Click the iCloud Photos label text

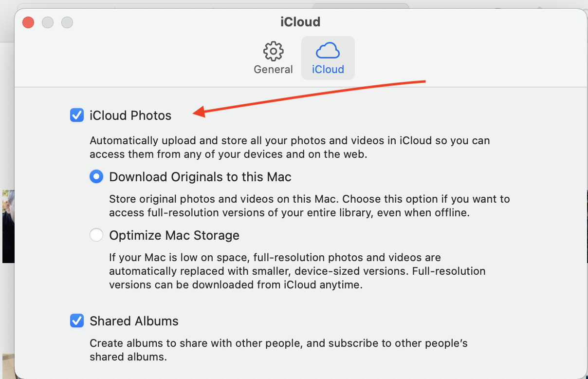[130, 115]
